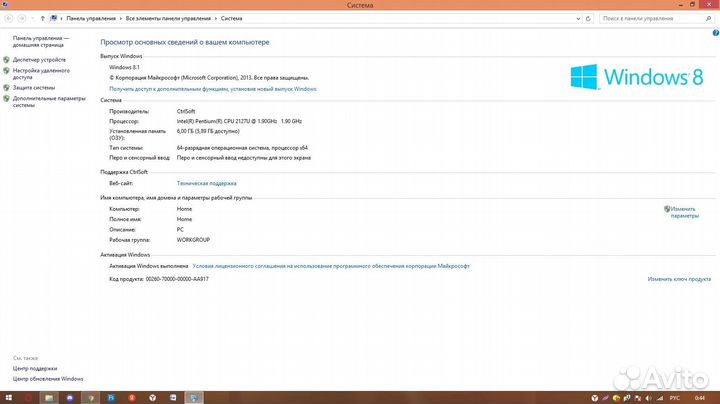Viewport: 720px width, 404px height.
Task: Go to Панель управления домашняя страница
Action: [x=40, y=41]
